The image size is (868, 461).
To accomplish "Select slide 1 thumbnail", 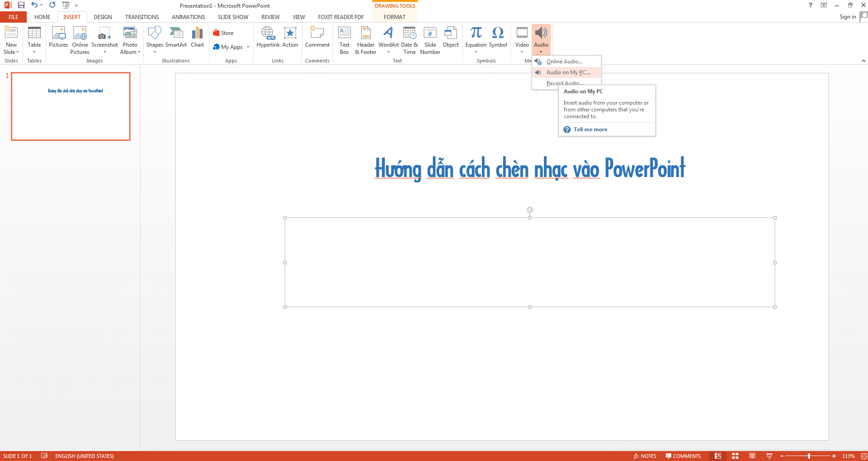I will [x=71, y=106].
